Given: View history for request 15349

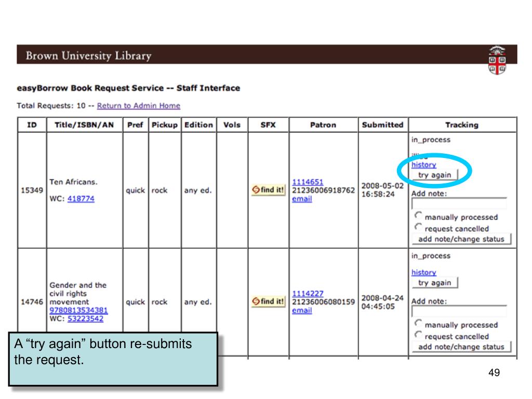Looking at the screenshot, I should click(424, 165).
